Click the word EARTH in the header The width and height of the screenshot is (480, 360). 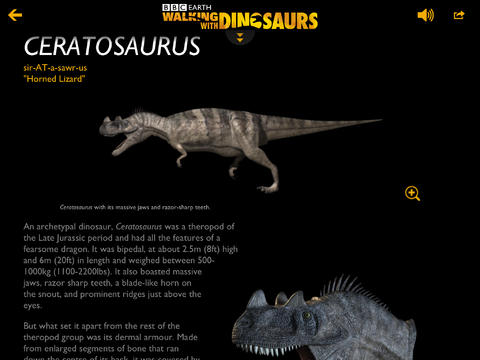point(200,7)
